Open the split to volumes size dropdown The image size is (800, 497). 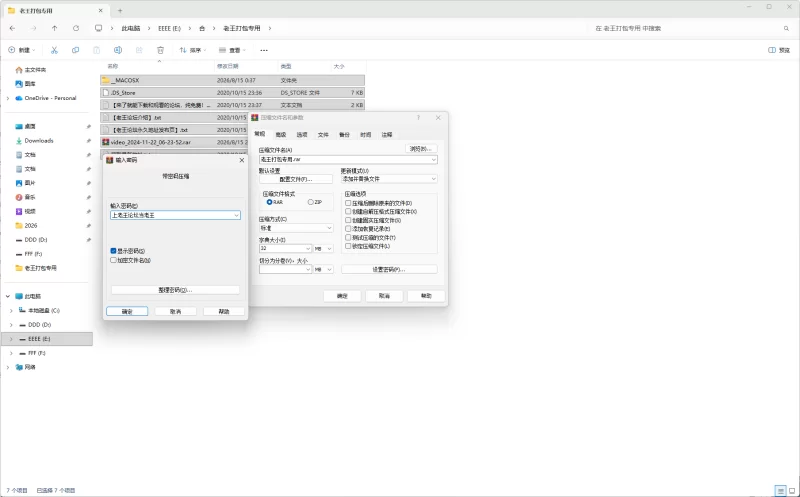pyautogui.click(x=308, y=269)
